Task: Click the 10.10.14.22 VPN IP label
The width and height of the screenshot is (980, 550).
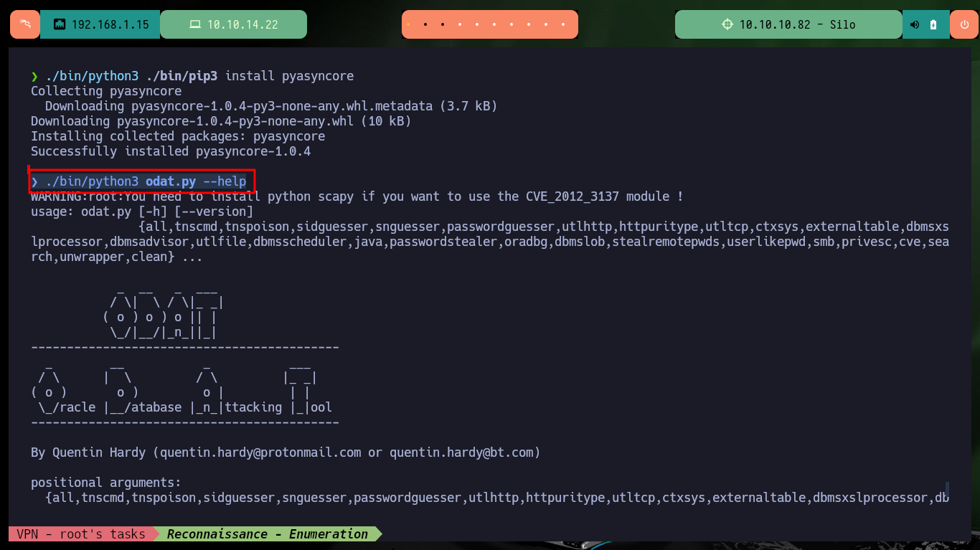Action: 242,24
